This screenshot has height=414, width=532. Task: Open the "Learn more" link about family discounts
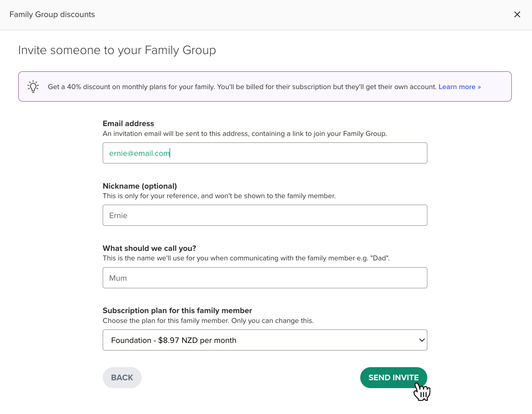459,87
